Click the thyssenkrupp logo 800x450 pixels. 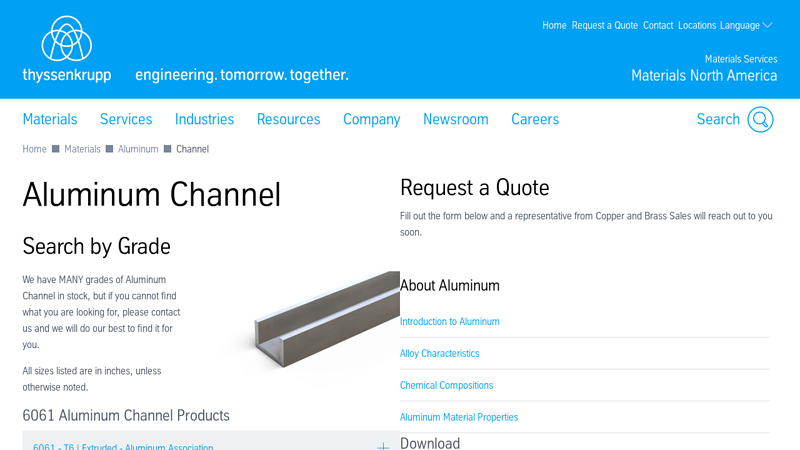point(67,49)
